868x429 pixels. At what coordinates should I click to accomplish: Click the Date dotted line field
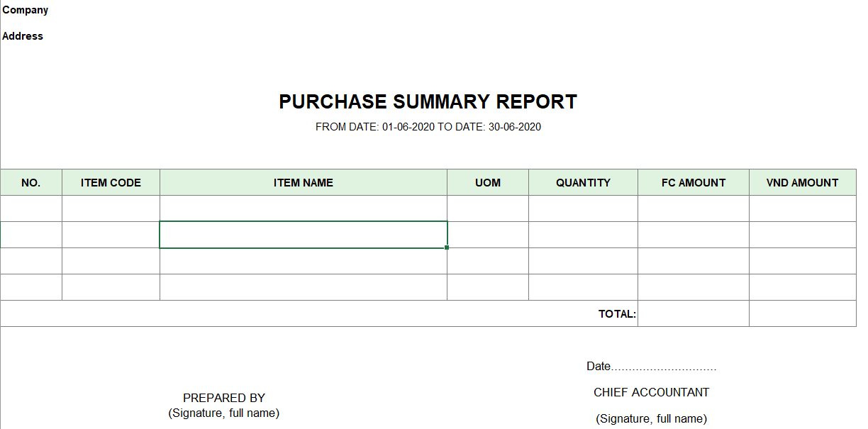point(664,367)
